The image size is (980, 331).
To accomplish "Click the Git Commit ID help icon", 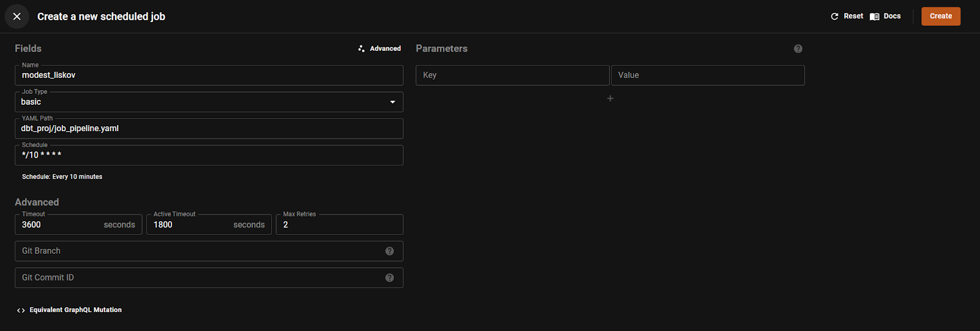I will click(x=390, y=278).
